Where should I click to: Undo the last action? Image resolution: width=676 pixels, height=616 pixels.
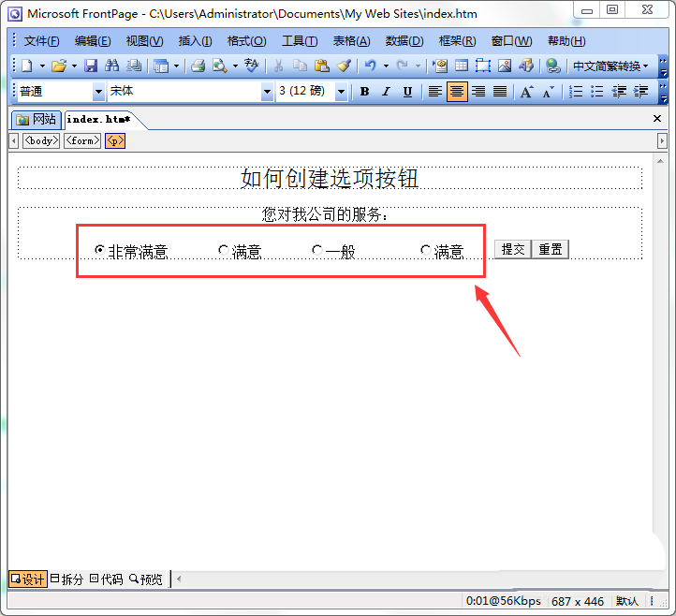pyautogui.click(x=371, y=66)
